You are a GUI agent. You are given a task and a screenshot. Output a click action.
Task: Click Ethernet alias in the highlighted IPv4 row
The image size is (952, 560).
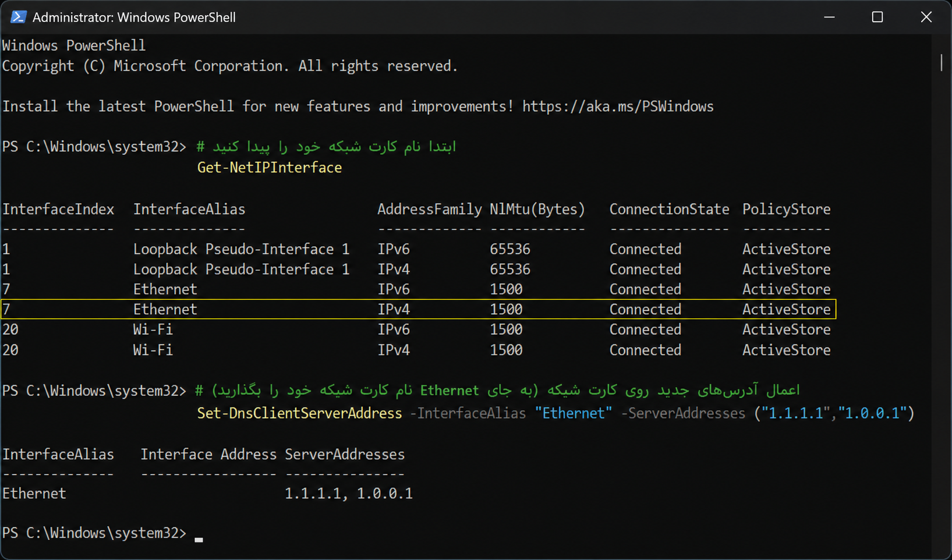coord(165,309)
